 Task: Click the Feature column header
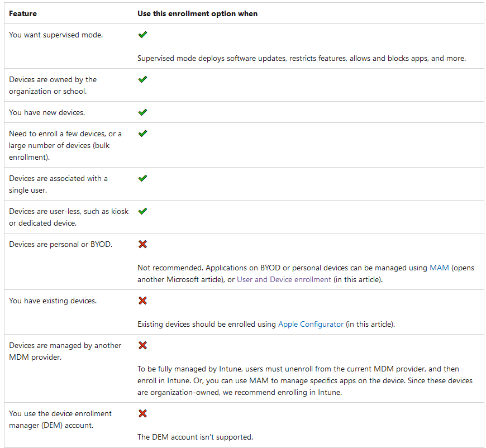coord(22,13)
